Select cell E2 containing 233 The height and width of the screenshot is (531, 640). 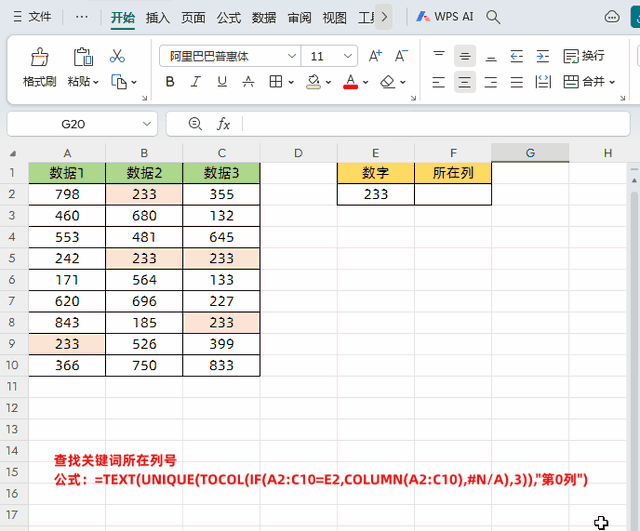(376, 194)
